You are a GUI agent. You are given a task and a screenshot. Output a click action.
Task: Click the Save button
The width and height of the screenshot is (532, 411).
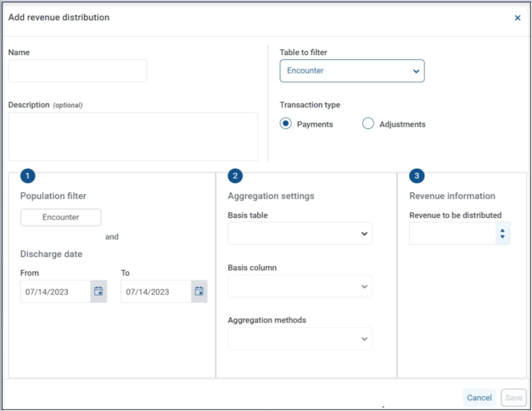(514, 398)
